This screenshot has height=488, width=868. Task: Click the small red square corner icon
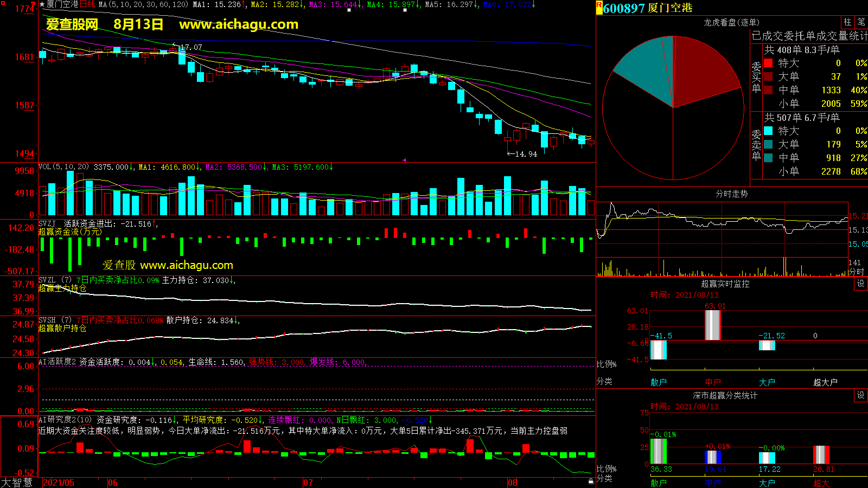(3, 3)
